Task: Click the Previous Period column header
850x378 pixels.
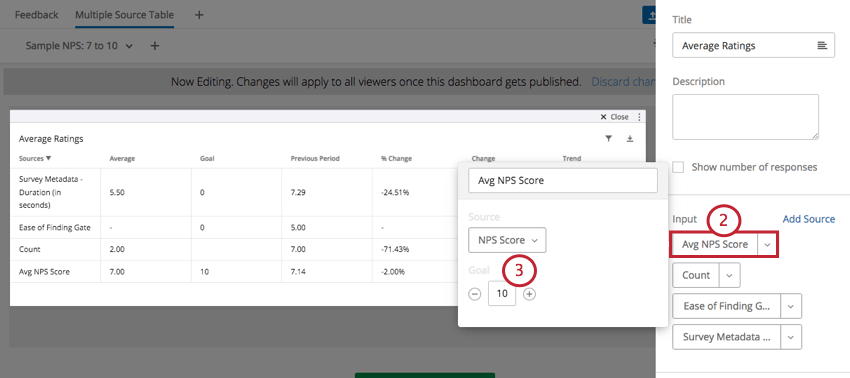Action: pyautogui.click(x=315, y=159)
